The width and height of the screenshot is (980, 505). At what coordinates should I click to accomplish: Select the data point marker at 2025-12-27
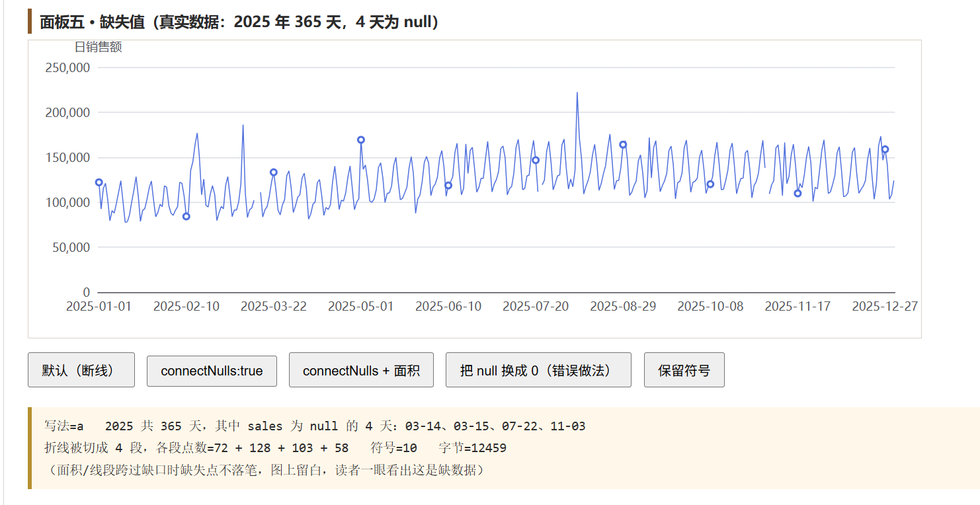(885, 149)
